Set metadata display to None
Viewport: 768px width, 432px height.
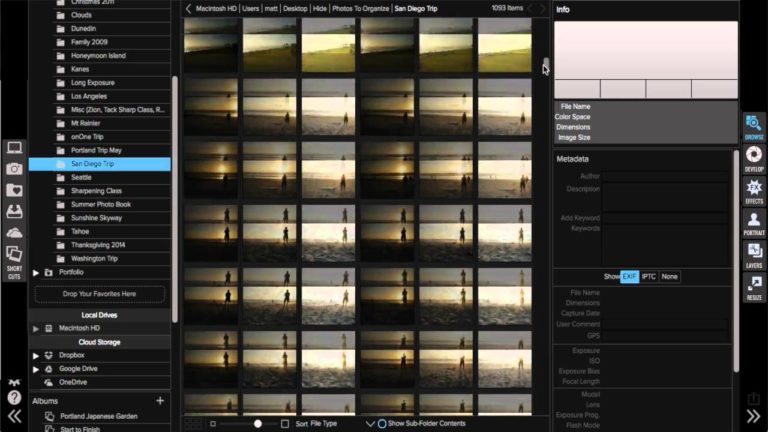[670, 277]
